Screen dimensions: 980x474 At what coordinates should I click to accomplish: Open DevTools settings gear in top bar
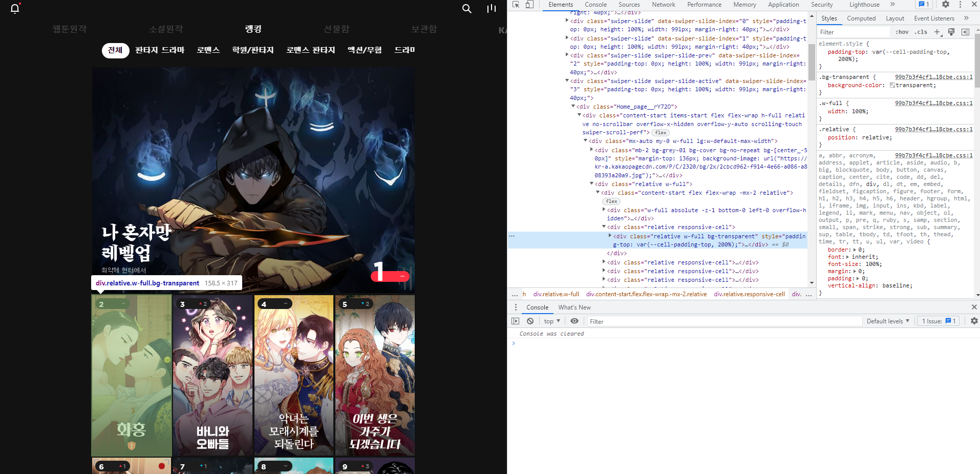[946, 5]
